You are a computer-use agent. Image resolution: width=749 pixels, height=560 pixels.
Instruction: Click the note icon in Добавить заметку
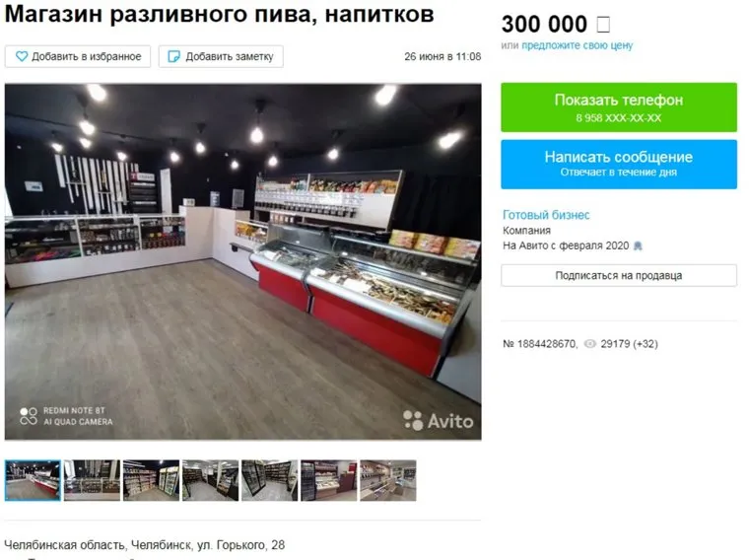tap(173, 56)
